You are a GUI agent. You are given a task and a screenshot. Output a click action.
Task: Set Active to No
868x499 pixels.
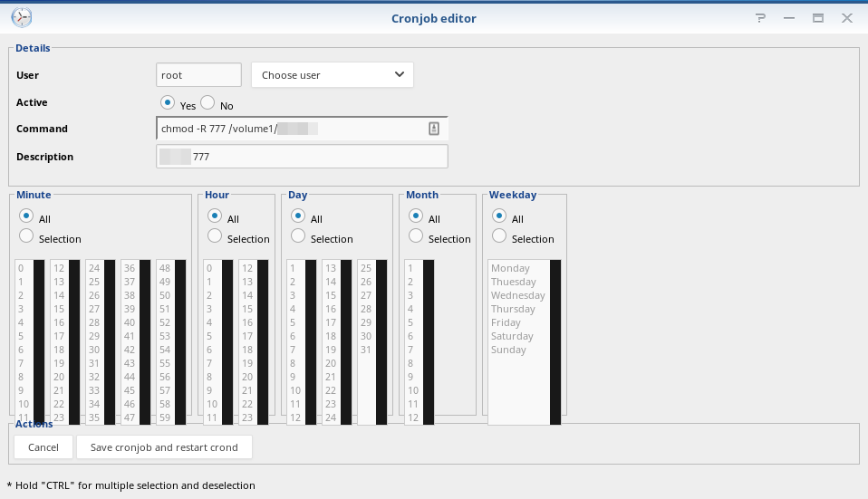207,102
